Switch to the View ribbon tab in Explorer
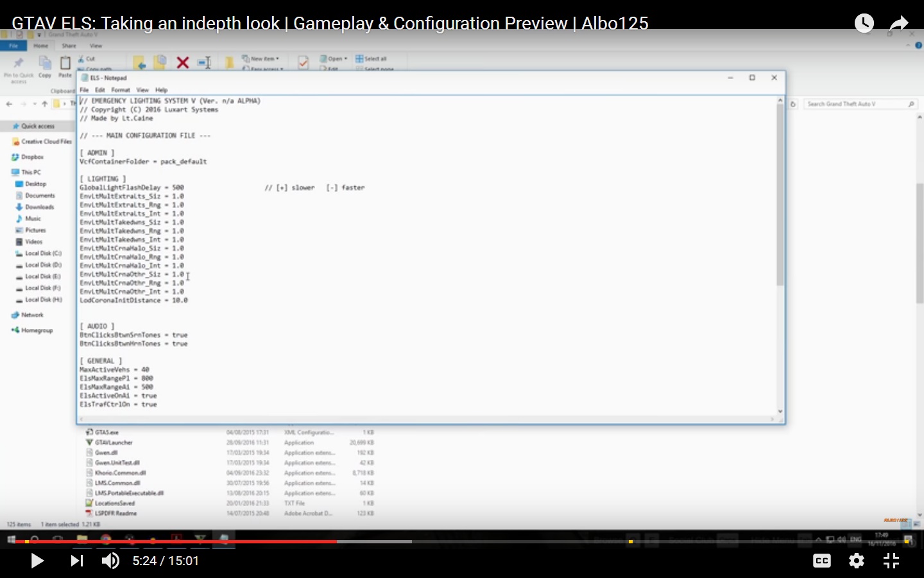 (96, 46)
